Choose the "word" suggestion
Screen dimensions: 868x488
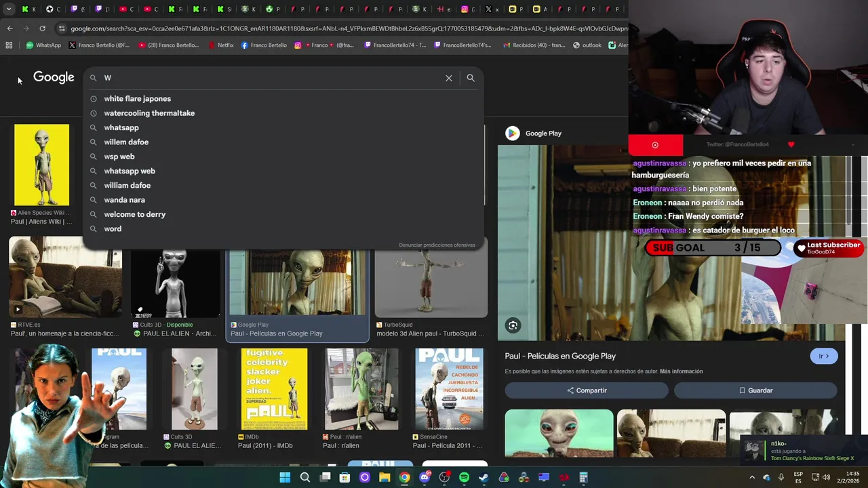(283, 229)
